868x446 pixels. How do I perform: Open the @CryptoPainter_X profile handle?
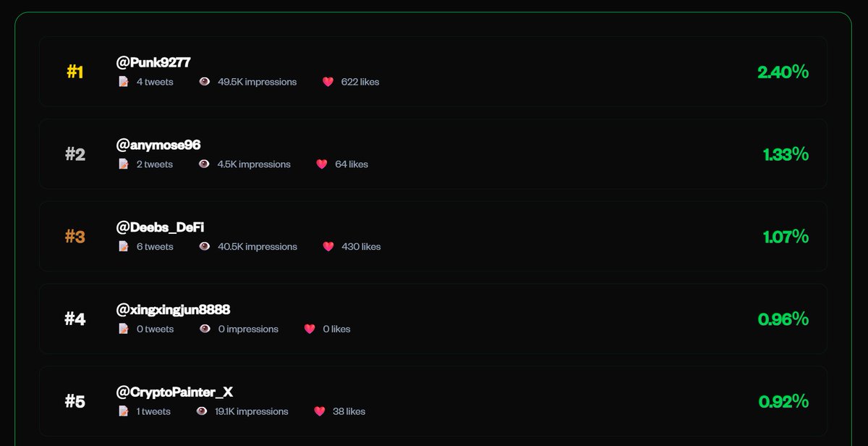tap(174, 392)
